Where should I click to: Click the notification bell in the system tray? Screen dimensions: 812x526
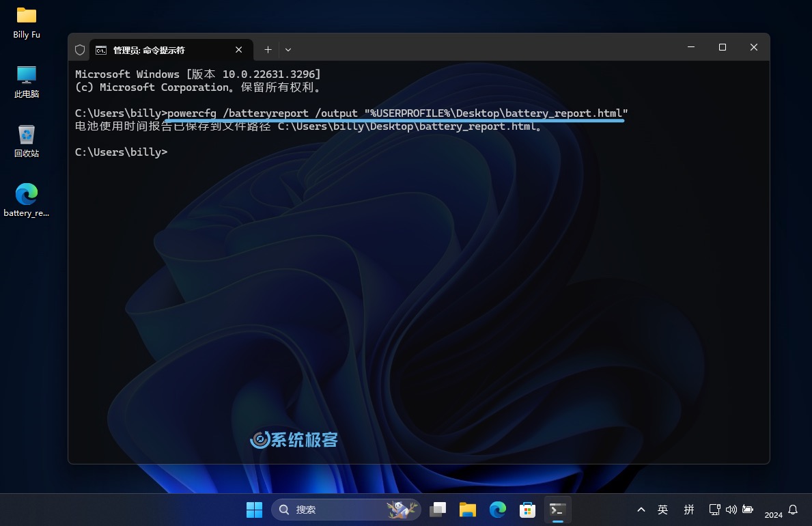click(x=792, y=510)
